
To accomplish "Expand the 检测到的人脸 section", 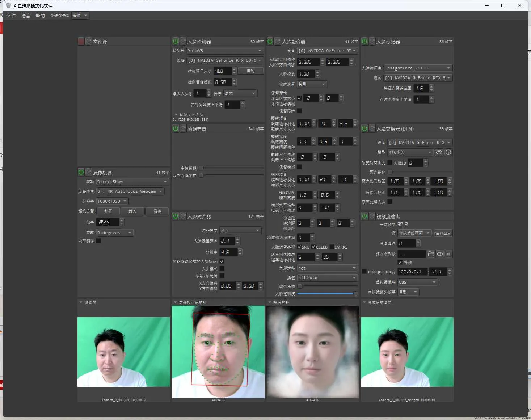I will point(176,114).
